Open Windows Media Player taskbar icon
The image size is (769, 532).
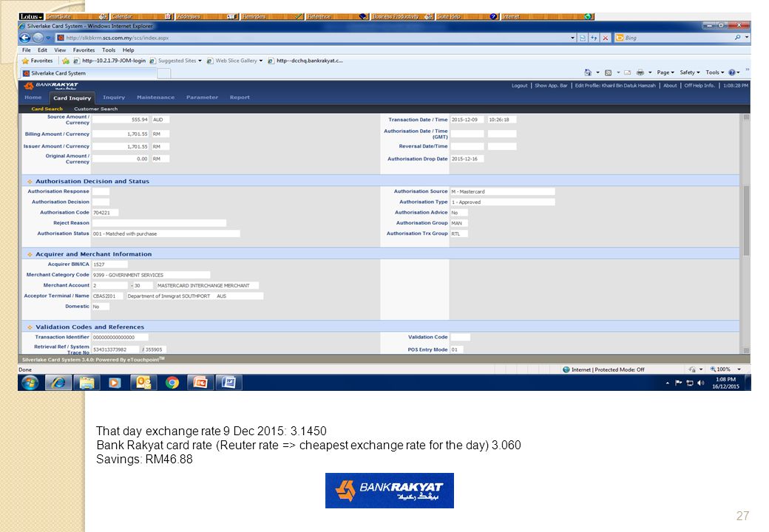coord(115,383)
